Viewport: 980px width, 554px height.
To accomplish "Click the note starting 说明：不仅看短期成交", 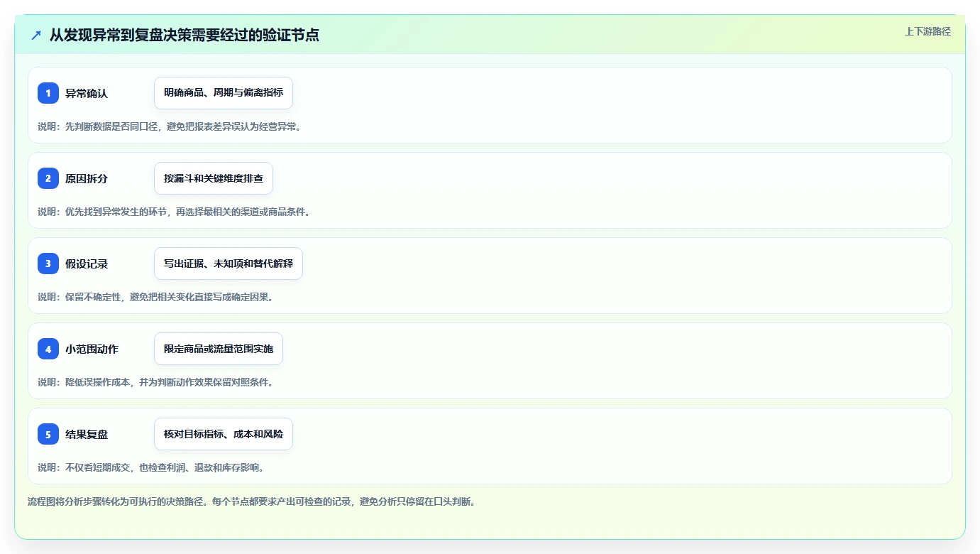I will [x=151, y=467].
